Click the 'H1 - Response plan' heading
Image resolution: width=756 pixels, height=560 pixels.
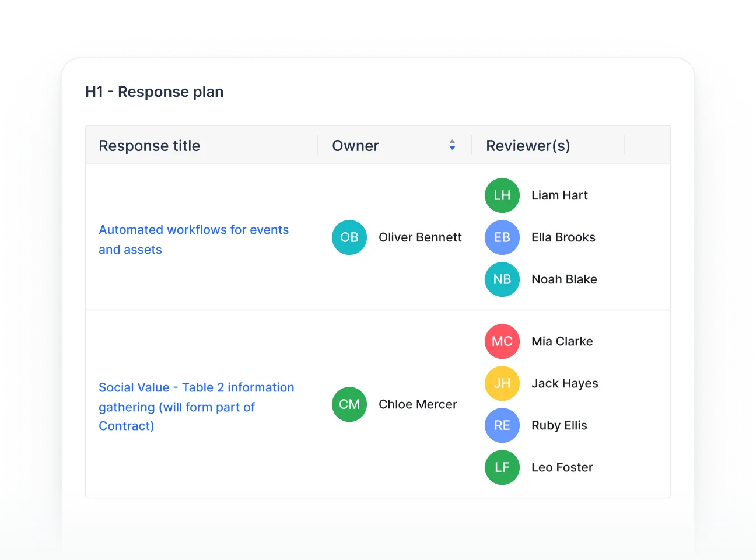(154, 92)
